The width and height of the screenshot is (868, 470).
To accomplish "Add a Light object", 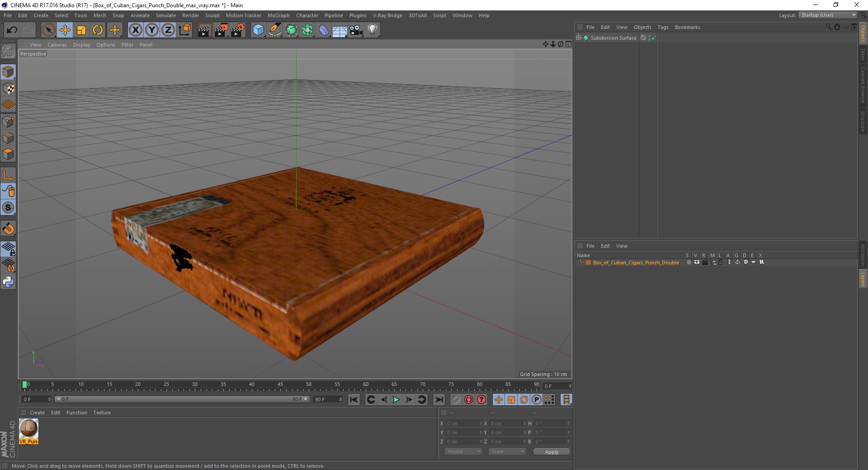I will coord(373,30).
